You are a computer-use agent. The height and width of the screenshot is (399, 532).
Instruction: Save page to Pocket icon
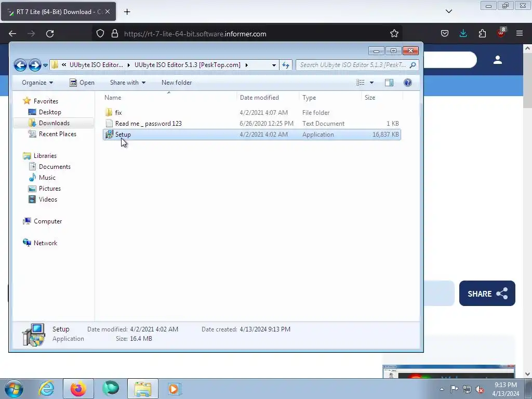(445, 34)
